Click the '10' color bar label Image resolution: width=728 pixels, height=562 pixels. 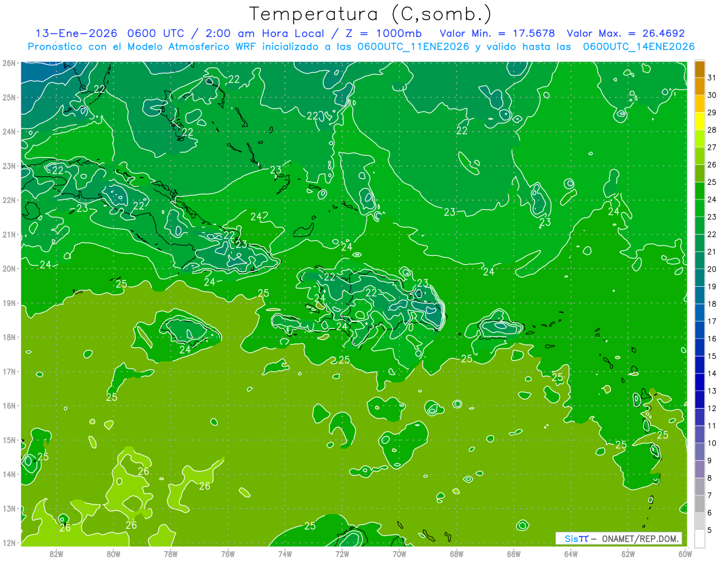coord(712,443)
